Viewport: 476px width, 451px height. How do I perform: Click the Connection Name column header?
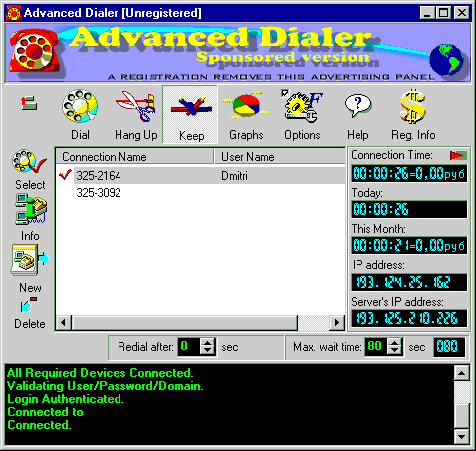point(134,157)
